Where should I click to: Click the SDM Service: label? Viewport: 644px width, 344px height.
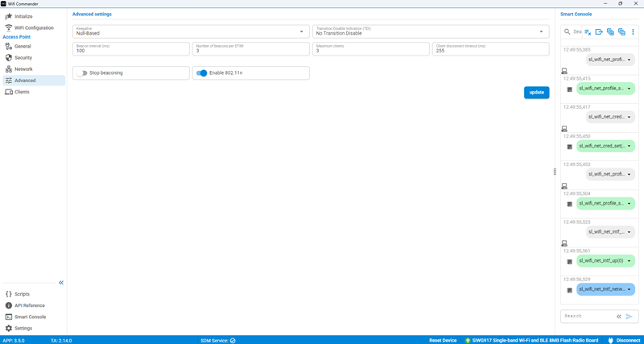click(214, 340)
